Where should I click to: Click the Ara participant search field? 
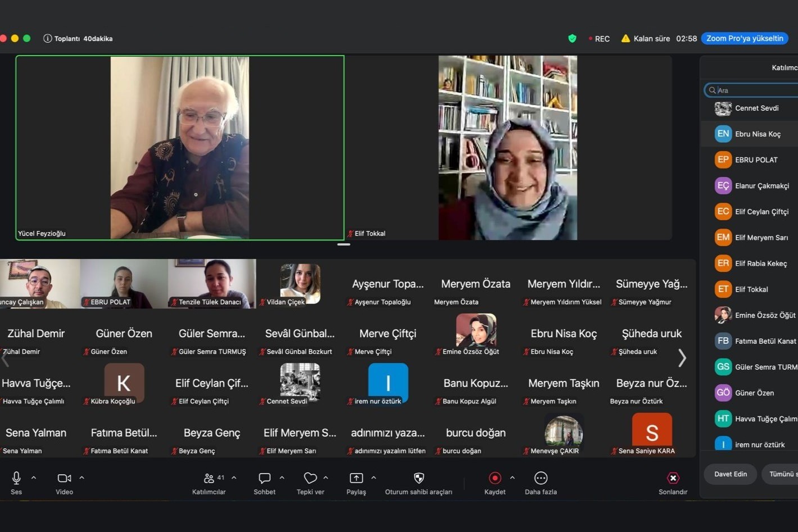[753, 90]
